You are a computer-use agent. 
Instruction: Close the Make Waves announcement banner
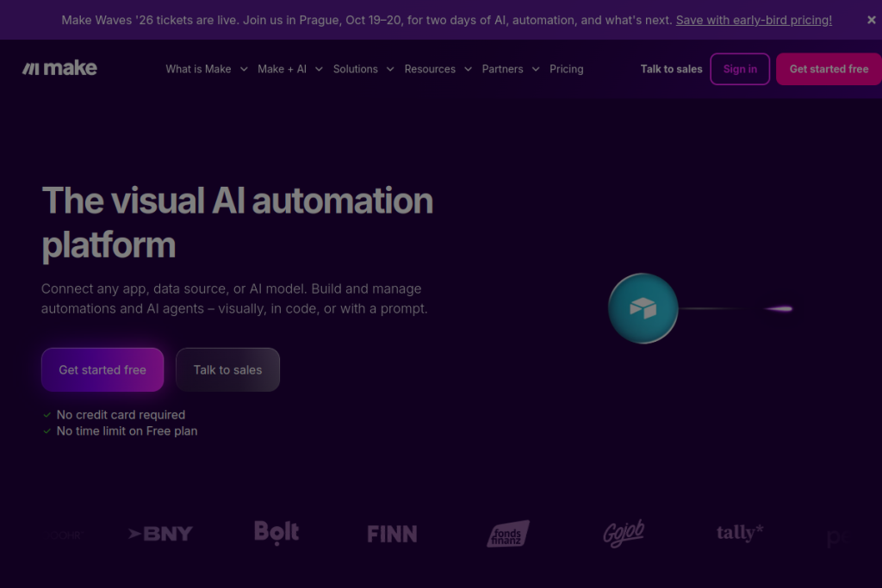[x=872, y=20]
